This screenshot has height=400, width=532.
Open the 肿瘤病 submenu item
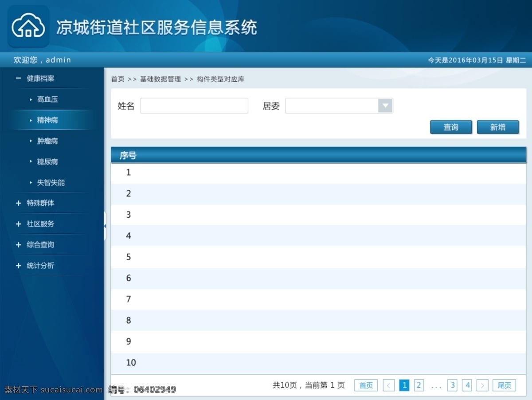coord(47,141)
